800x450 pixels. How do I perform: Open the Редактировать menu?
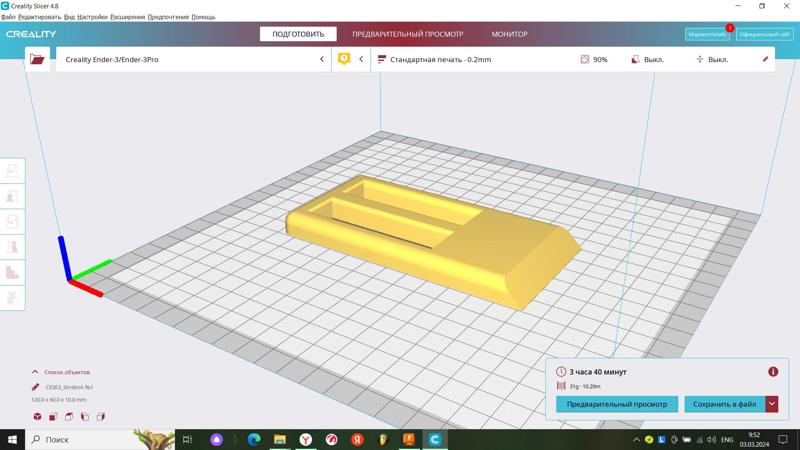(39, 17)
